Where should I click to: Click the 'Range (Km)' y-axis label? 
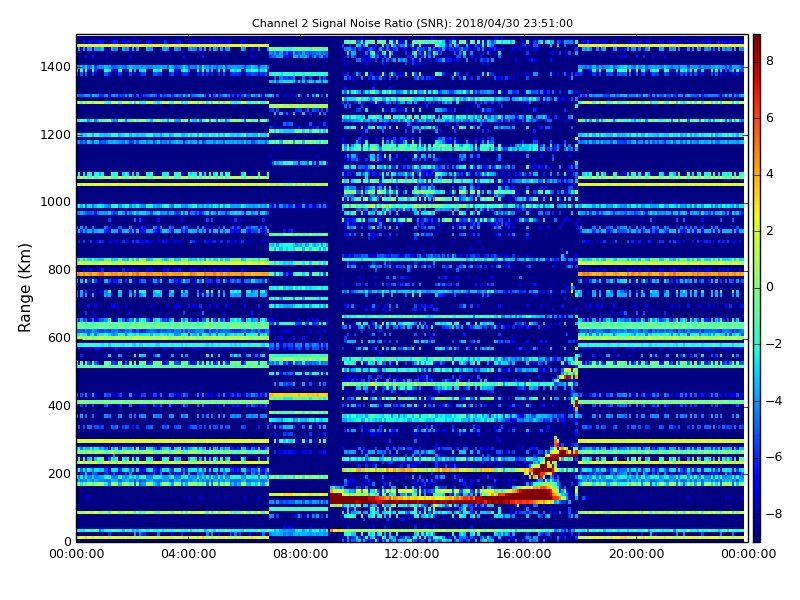[24, 288]
